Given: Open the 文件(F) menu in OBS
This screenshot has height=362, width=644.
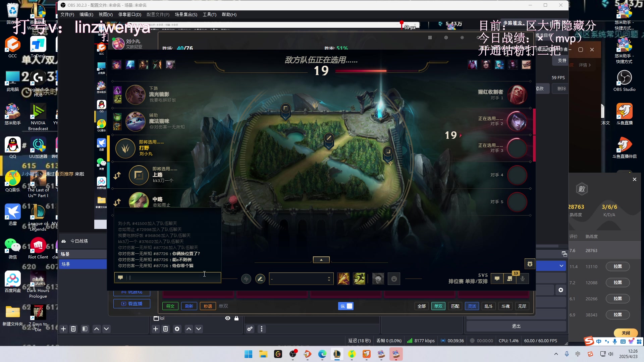Looking at the screenshot, I should pyautogui.click(x=67, y=14).
